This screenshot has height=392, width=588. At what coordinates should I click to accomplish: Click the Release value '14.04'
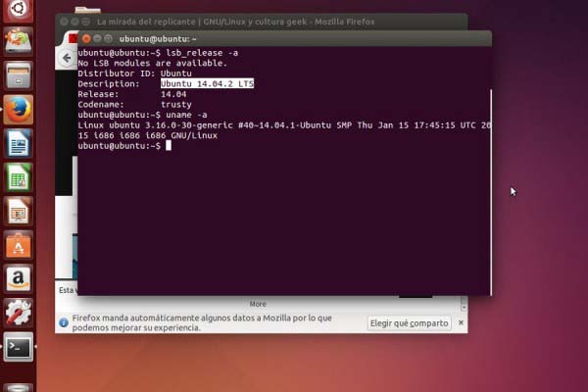click(173, 94)
